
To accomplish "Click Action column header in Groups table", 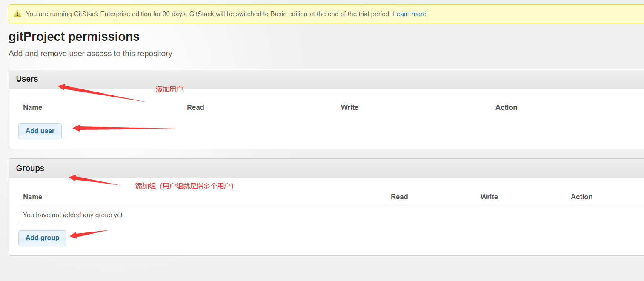I will [x=581, y=197].
